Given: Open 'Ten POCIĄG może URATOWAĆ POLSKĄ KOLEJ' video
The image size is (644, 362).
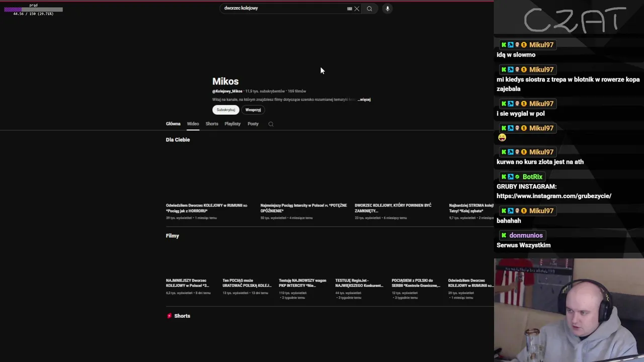Looking at the screenshot, I should click(x=247, y=283).
